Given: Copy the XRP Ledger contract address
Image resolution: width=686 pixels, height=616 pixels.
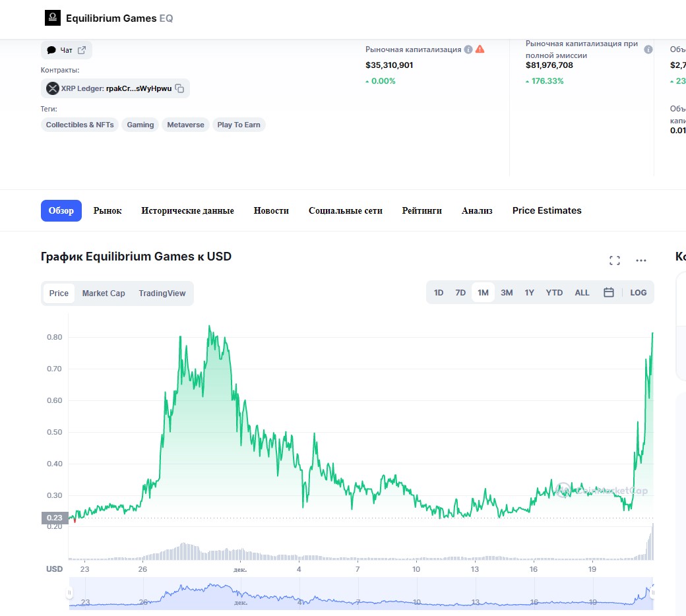Looking at the screenshot, I should point(179,88).
